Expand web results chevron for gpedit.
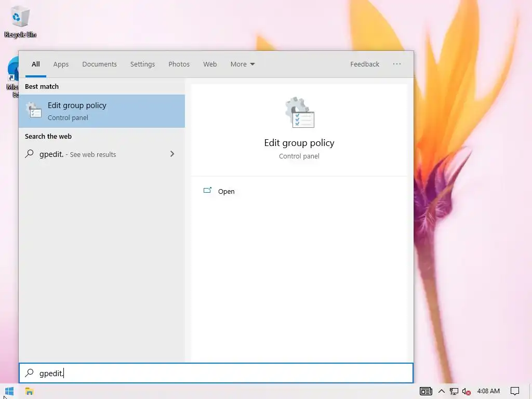 coord(172,154)
